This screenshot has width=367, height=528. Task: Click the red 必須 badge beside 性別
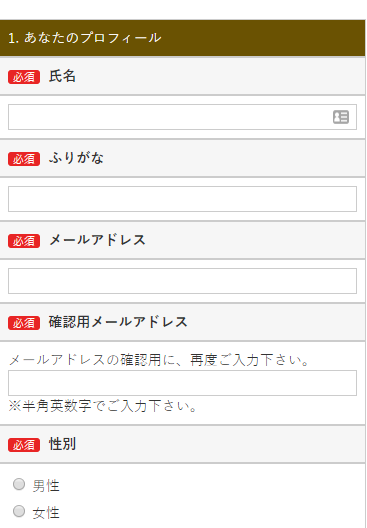[24, 445]
